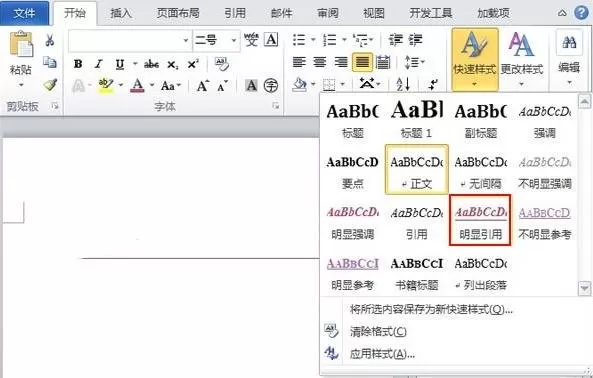The width and height of the screenshot is (593, 378).
Task: Click the Cut scissors icon
Action: [50, 40]
